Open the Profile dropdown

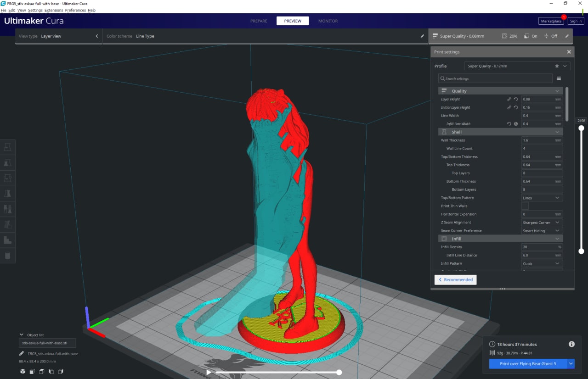pos(517,66)
